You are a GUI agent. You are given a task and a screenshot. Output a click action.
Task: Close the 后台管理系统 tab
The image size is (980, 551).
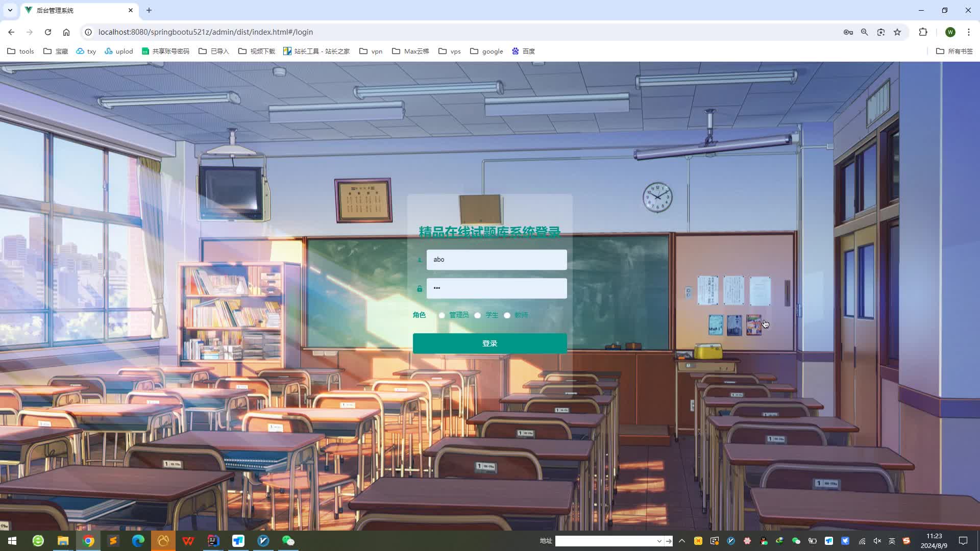tap(131, 10)
